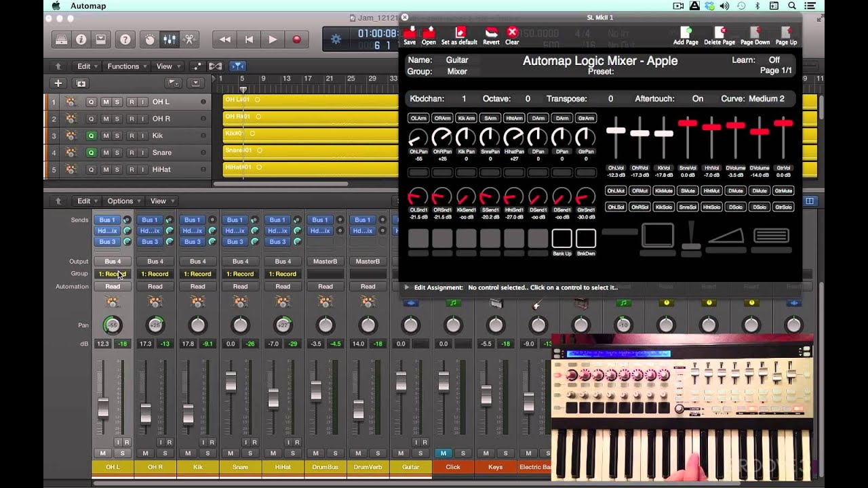Open mixer Edit dropdown
Viewport: 868px width, 488px height.
(87, 201)
